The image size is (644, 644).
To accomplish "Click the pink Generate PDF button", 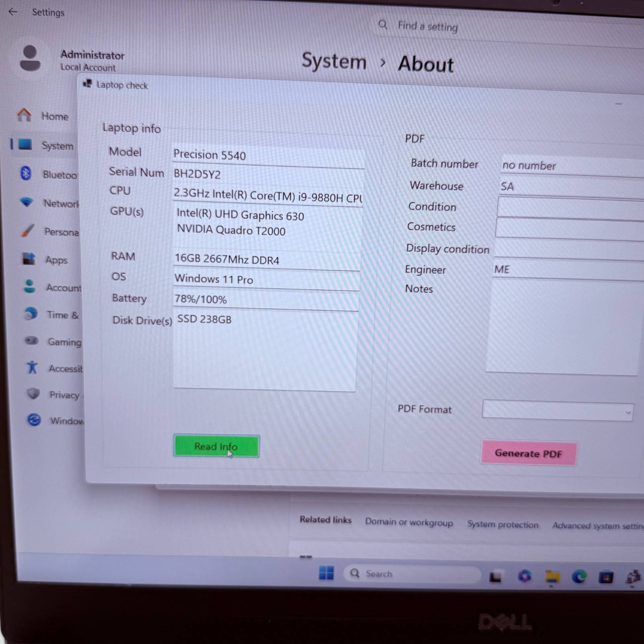I will (x=528, y=453).
